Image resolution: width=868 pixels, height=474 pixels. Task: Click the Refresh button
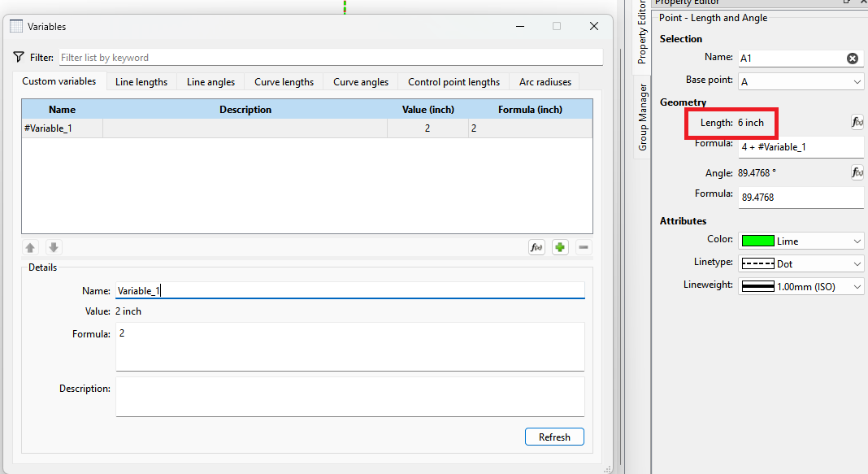[x=554, y=437]
